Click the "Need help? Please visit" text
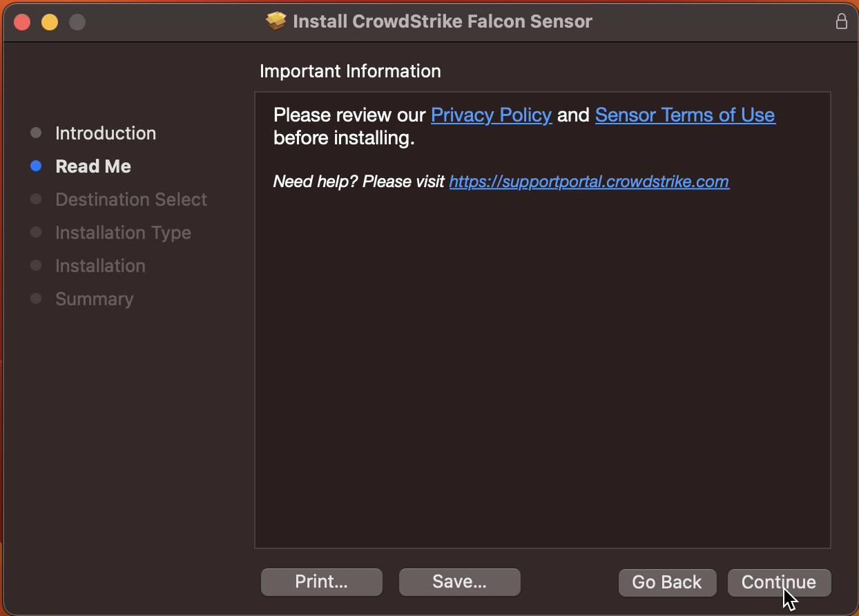Image resolution: width=859 pixels, height=616 pixels. (359, 182)
